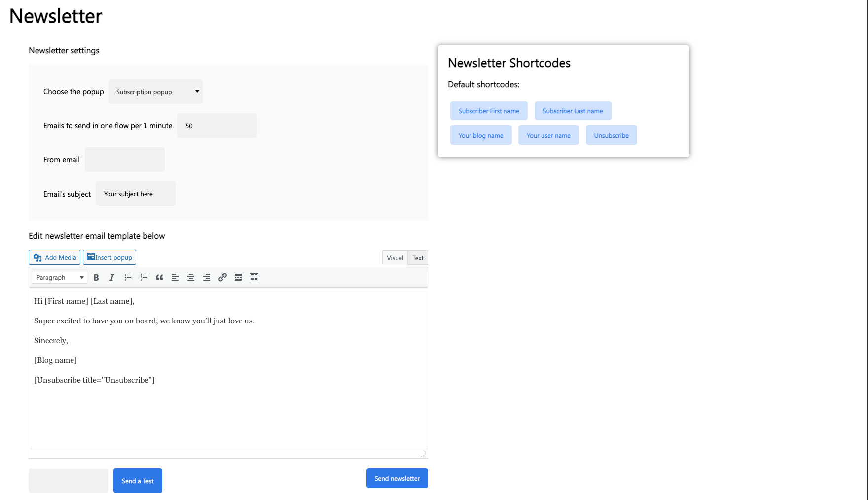Switch to the Visual editor tab

395,258
